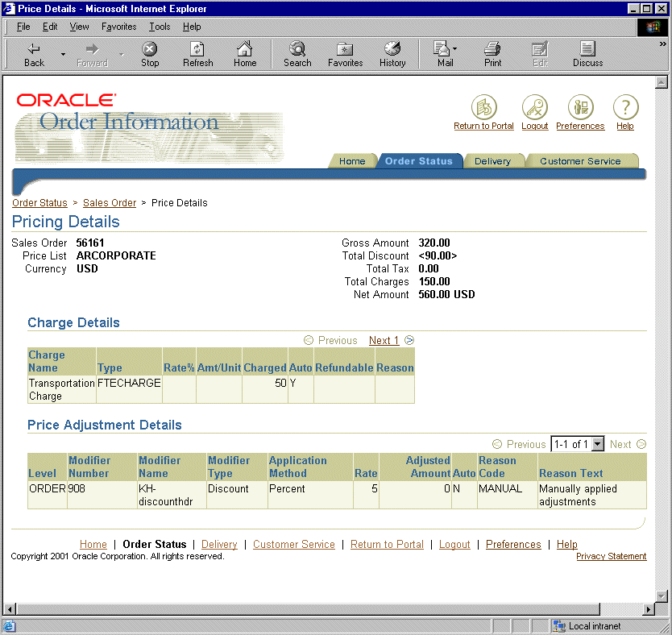Click the Internet Explorer logo in title bar

[9, 9]
